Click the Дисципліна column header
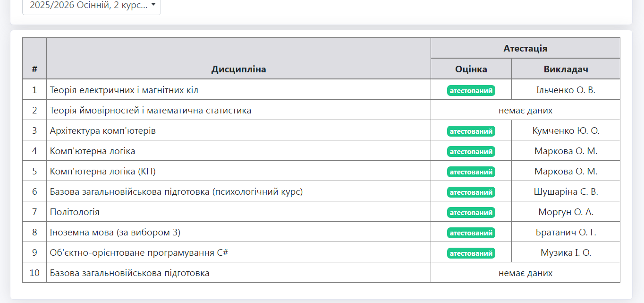 click(238, 69)
